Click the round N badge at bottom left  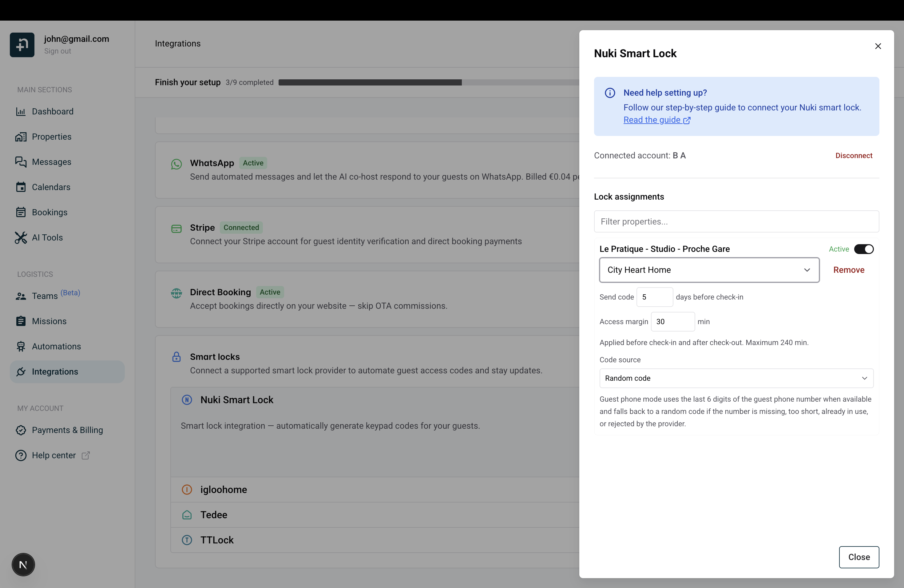point(23,565)
